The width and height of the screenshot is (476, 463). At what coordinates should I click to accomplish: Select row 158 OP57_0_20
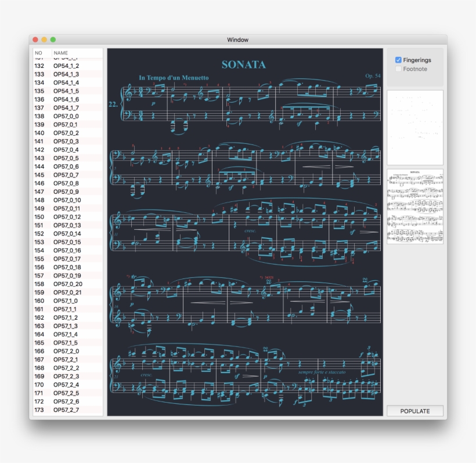[x=68, y=284]
